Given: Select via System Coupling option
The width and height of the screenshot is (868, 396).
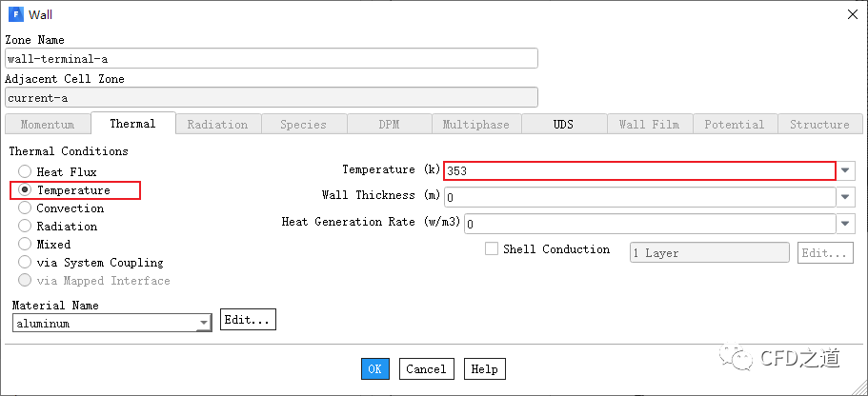Looking at the screenshot, I should tap(25, 263).
